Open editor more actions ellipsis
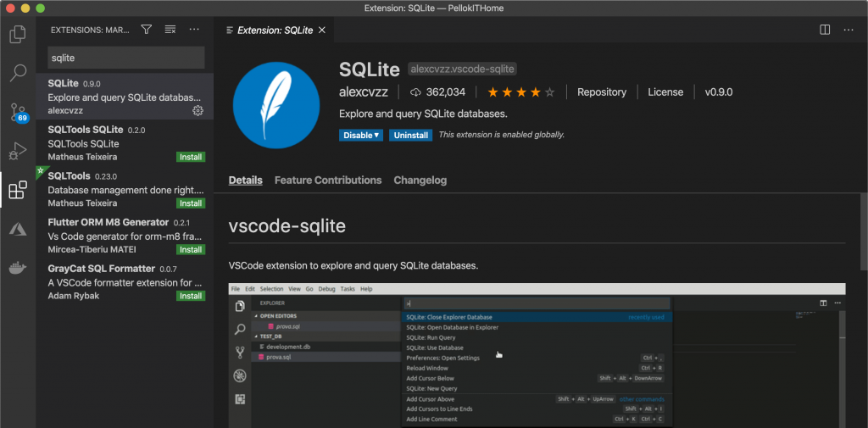Screen dimensions: 868x428 849,30
